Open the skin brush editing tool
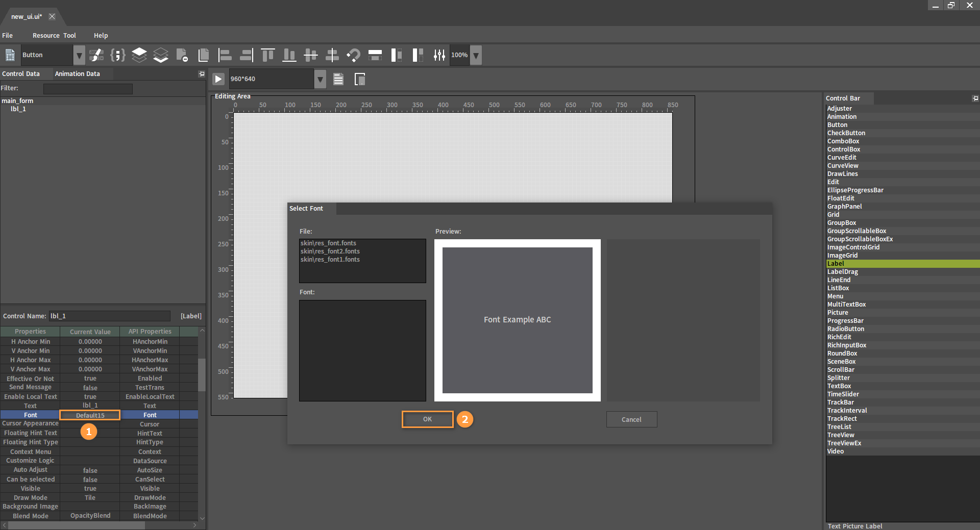980x530 pixels. (x=96, y=55)
